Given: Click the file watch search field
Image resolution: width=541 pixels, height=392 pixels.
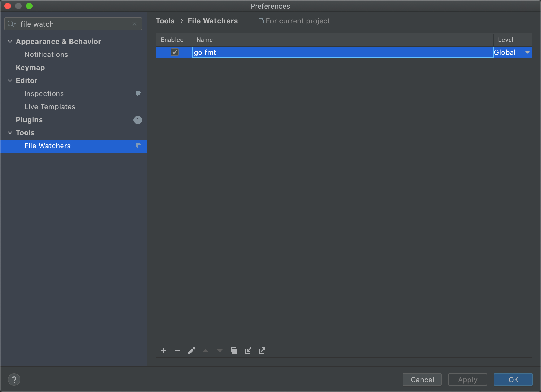Looking at the screenshot, I should tap(73, 24).
